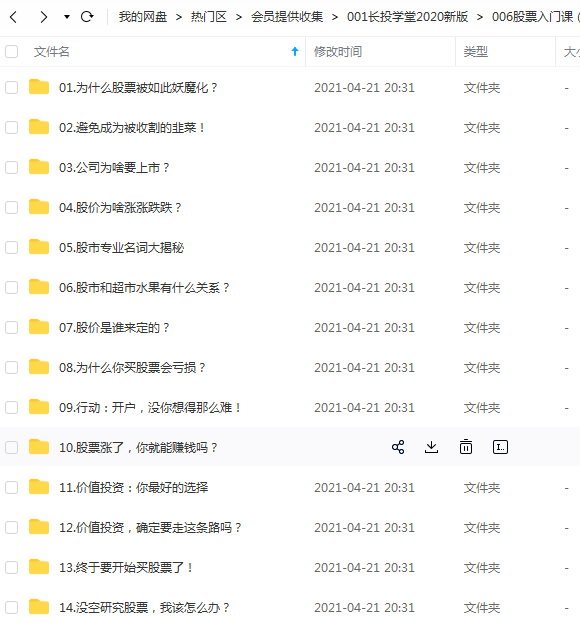This screenshot has width=580, height=623.
Task: Open folder icon of 05.股市专业名词大揭秘
Action: tap(39, 247)
